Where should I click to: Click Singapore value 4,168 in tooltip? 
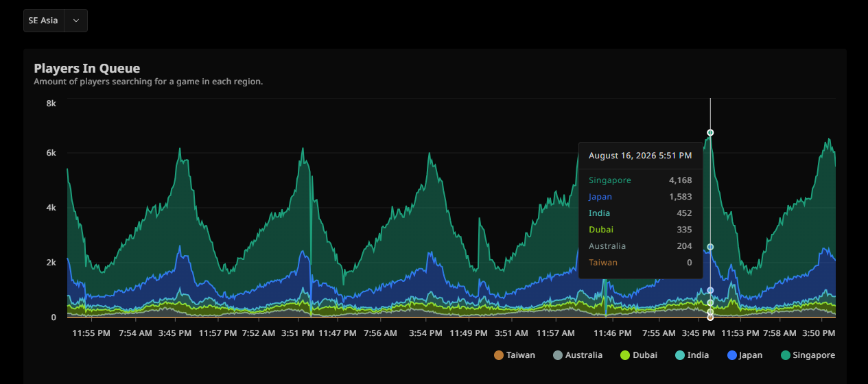click(681, 180)
